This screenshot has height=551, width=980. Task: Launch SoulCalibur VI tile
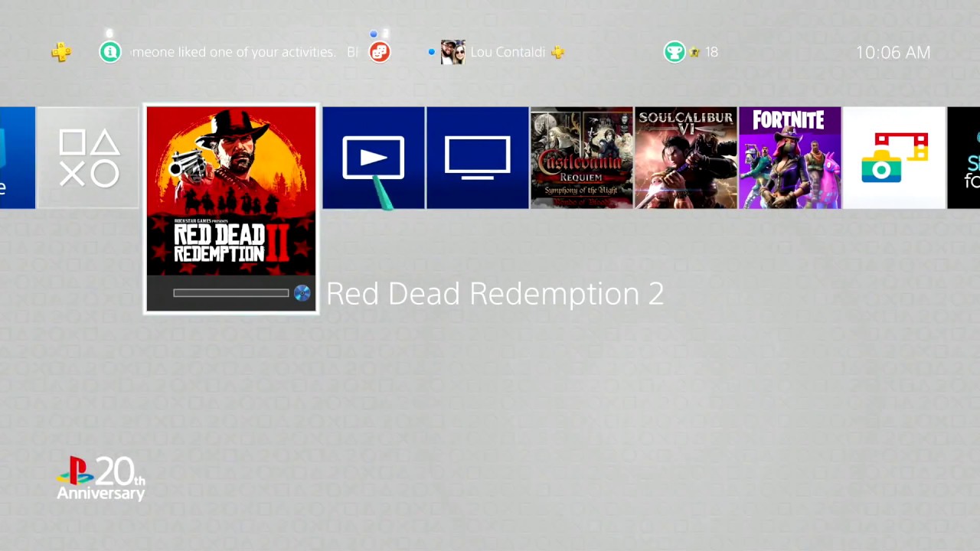click(686, 158)
